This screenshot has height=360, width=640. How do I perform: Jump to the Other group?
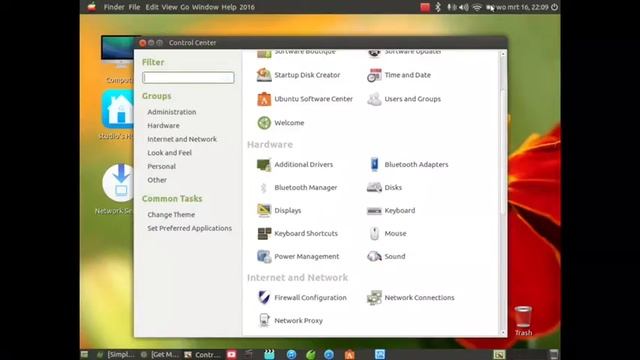point(157,180)
